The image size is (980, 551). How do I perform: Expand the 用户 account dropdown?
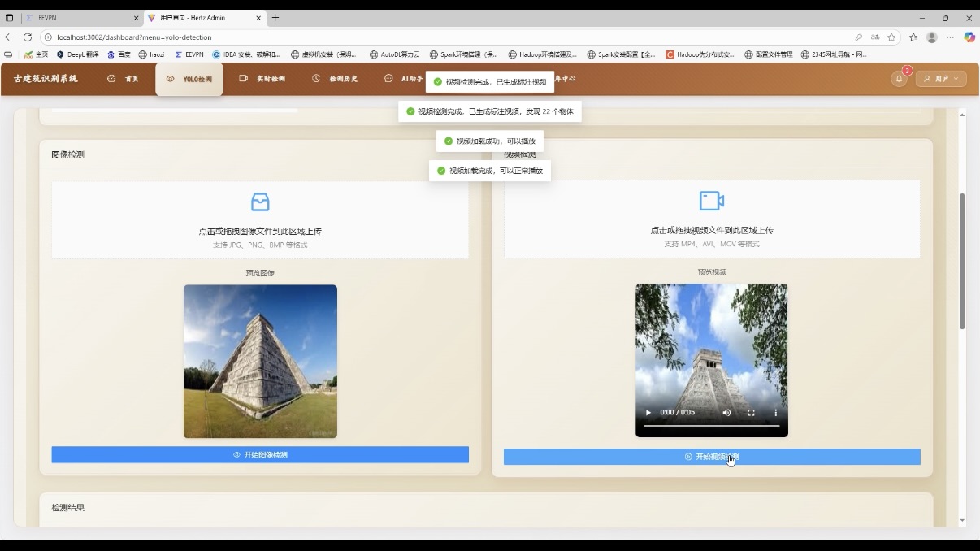[941, 79]
